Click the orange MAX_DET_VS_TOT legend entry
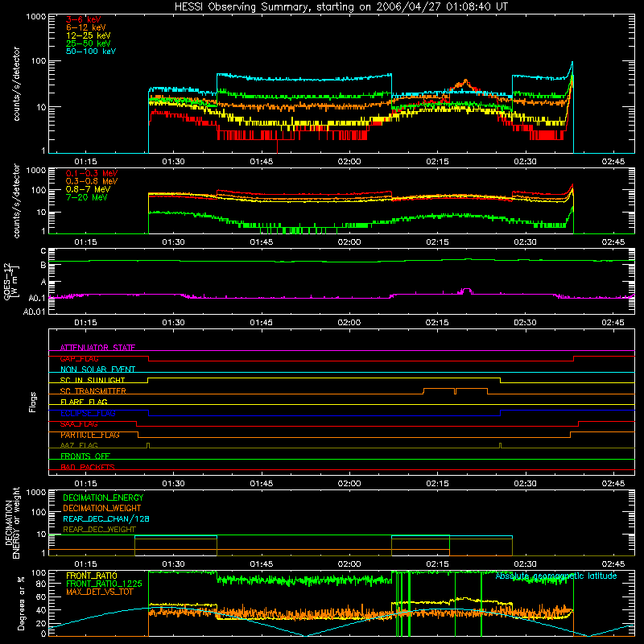The height and width of the screenshot is (644, 644). 99,592
